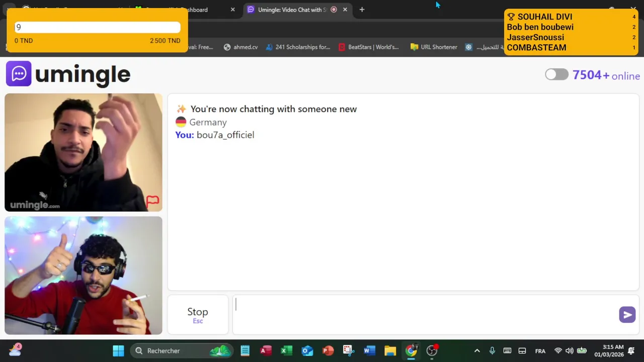Close the Dashboard browser tab
644x362 pixels.
[232, 10]
